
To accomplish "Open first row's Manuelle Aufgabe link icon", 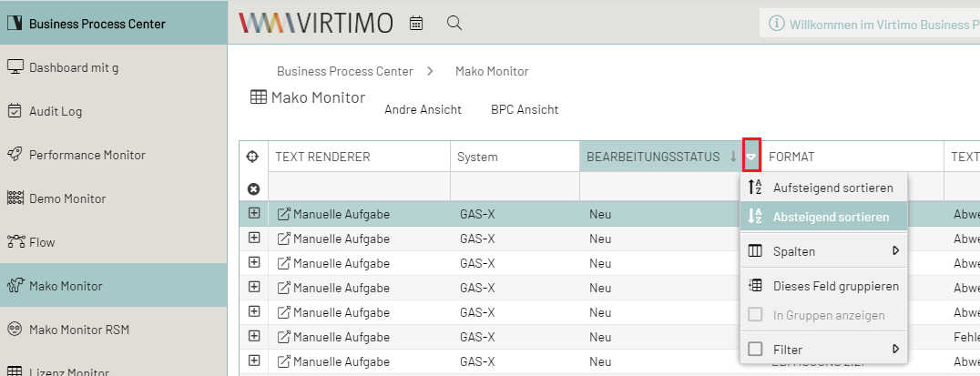I will click(x=283, y=214).
